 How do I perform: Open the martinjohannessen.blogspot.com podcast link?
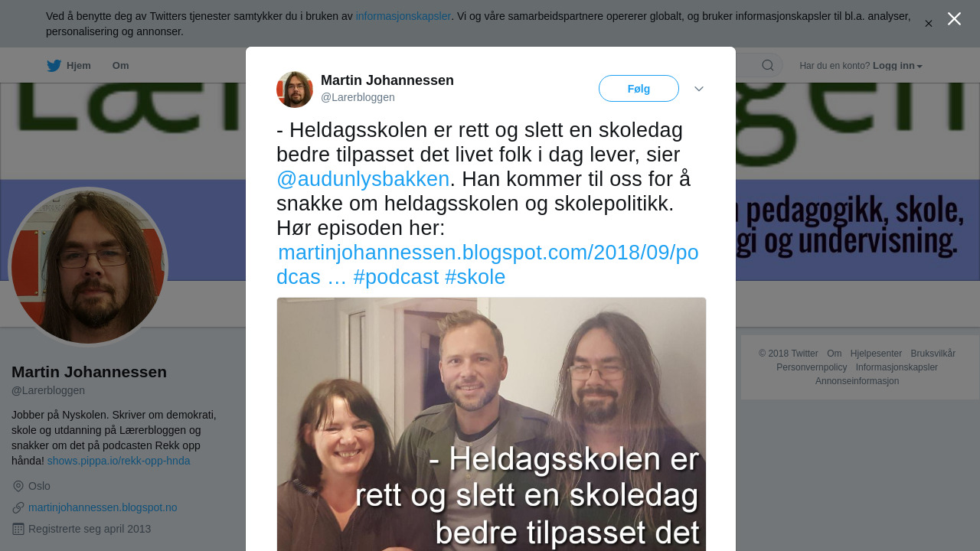[x=487, y=265]
